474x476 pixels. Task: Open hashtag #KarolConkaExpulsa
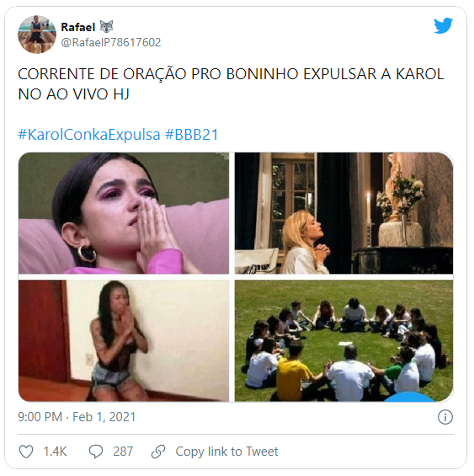[x=89, y=135]
